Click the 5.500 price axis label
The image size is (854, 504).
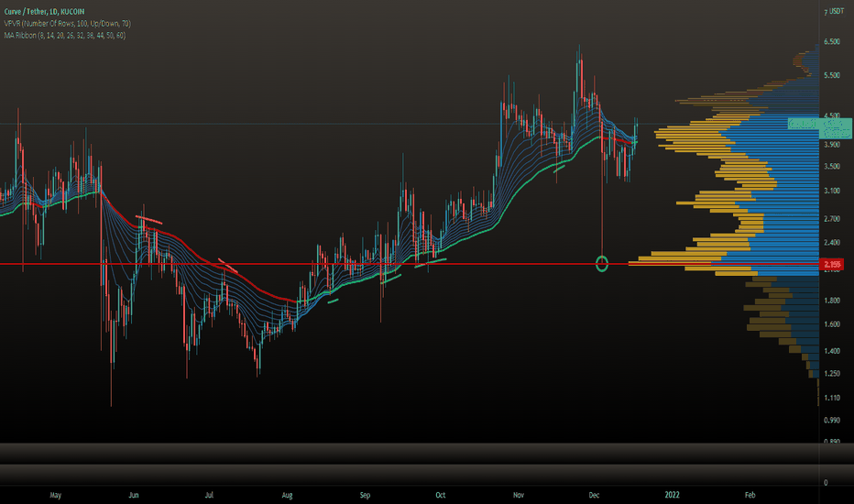[x=832, y=75]
